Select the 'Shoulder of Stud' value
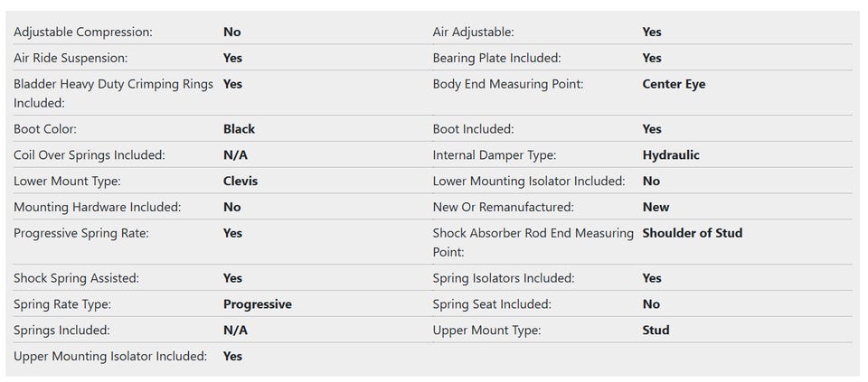 click(692, 233)
